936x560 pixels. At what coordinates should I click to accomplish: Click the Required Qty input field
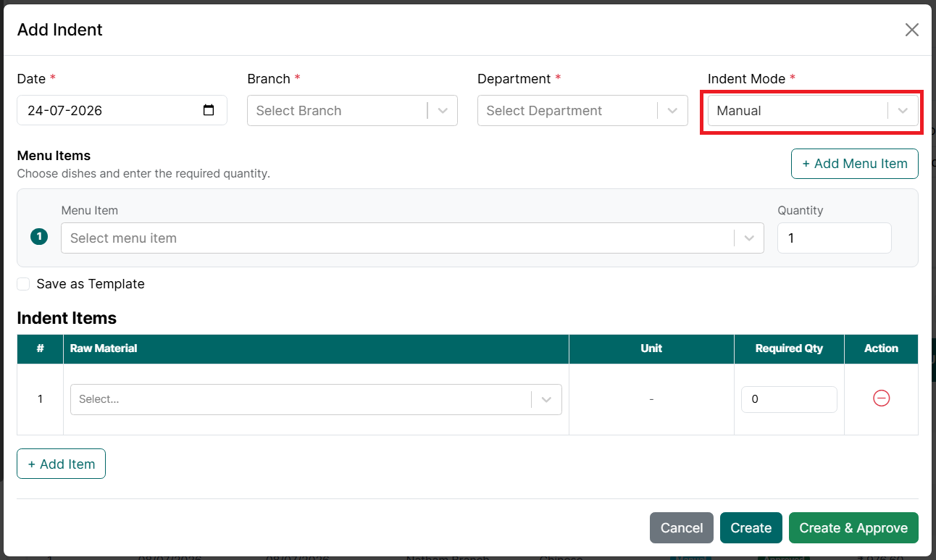click(x=789, y=399)
